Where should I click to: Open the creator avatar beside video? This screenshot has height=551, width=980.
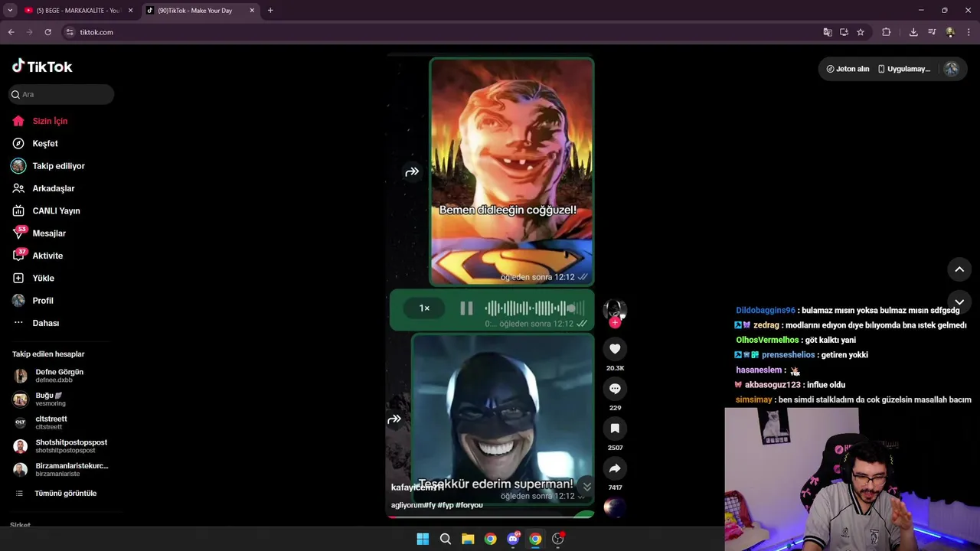[x=615, y=309]
